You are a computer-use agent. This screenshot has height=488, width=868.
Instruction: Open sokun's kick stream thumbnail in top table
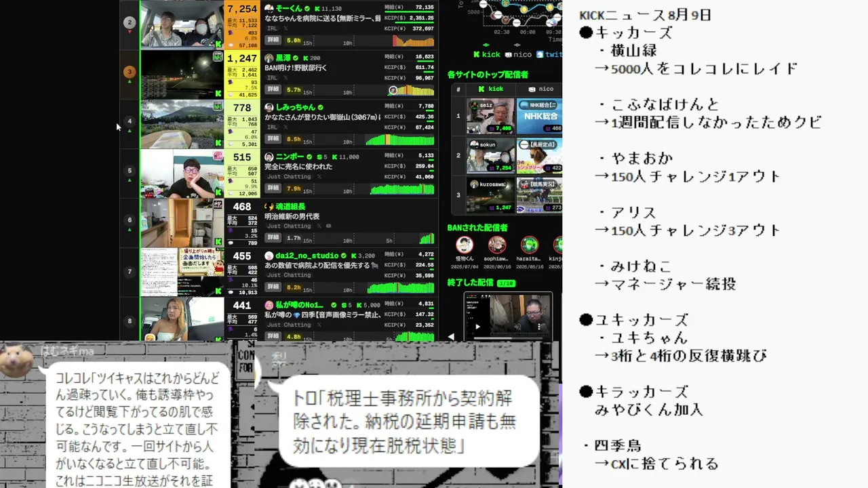pos(490,155)
